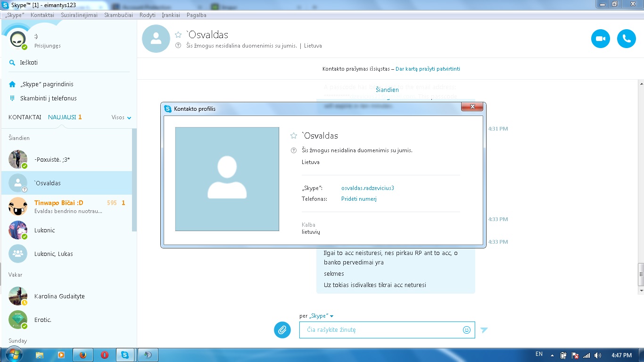Click the home icon beside „Skype" pagrindinis

12,84
